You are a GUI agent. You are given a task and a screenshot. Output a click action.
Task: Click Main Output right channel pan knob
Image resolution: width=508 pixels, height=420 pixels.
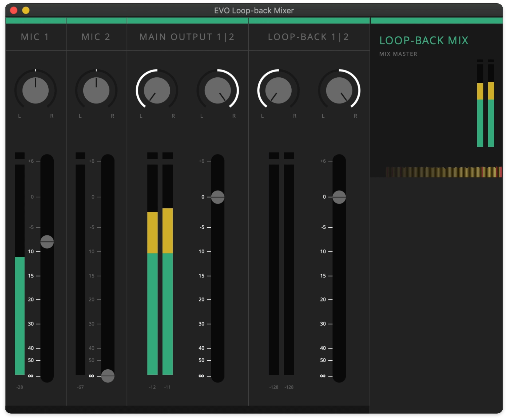point(217,90)
